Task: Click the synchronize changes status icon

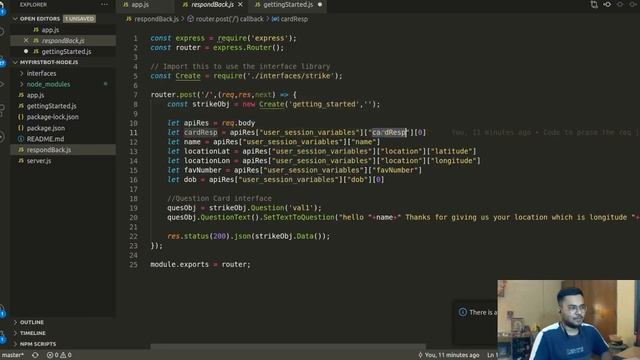Action: point(36,355)
